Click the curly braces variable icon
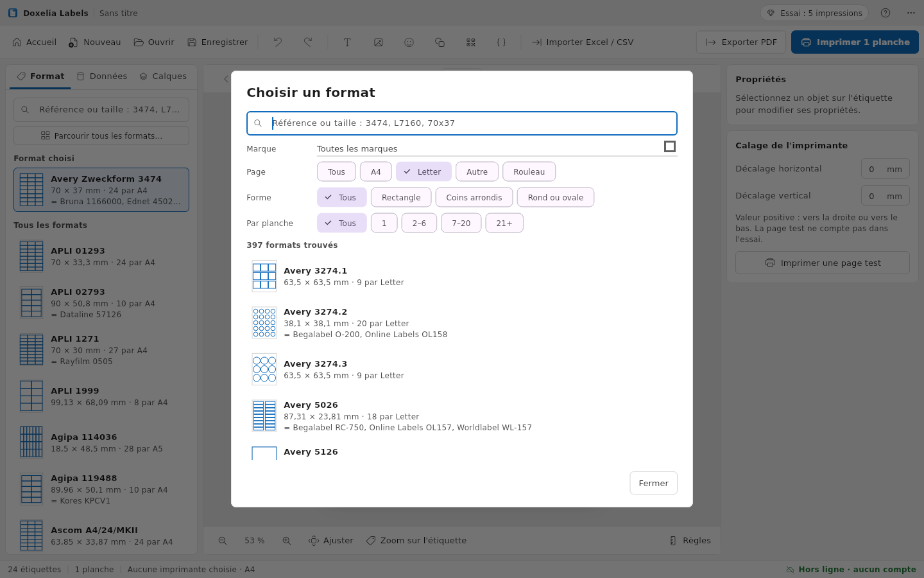924x578 pixels. (x=501, y=42)
